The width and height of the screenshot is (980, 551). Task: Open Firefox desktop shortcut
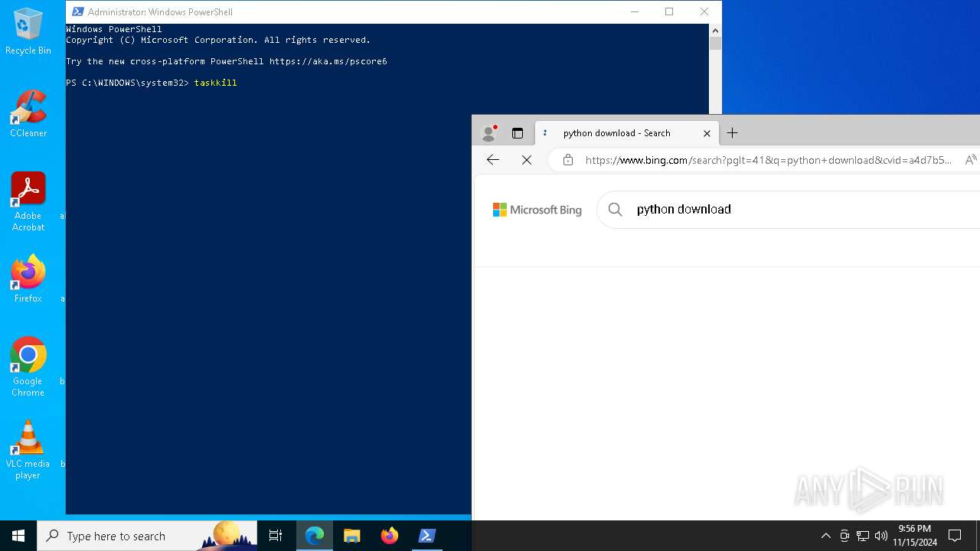coord(28,279)
